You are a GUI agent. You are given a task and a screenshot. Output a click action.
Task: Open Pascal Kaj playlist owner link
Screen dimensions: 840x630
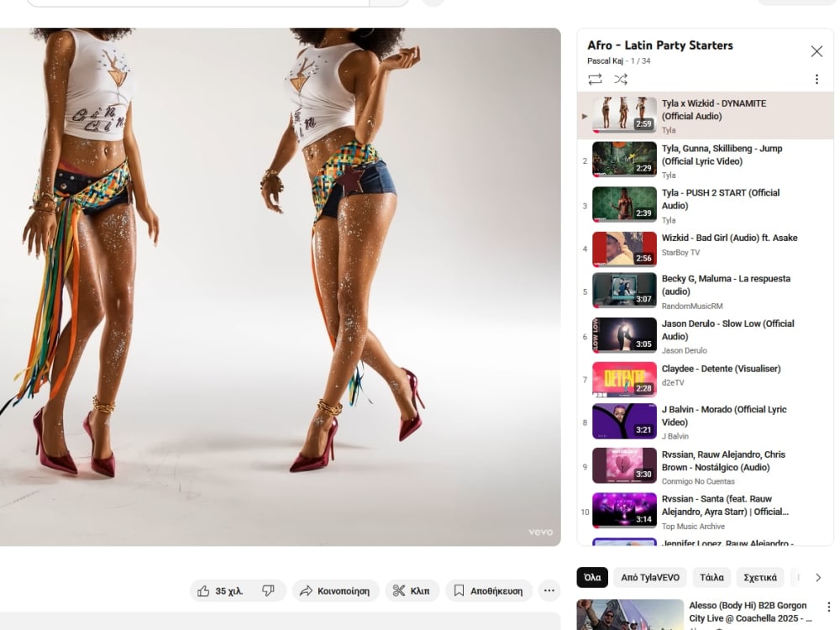(x=605, y=61)
